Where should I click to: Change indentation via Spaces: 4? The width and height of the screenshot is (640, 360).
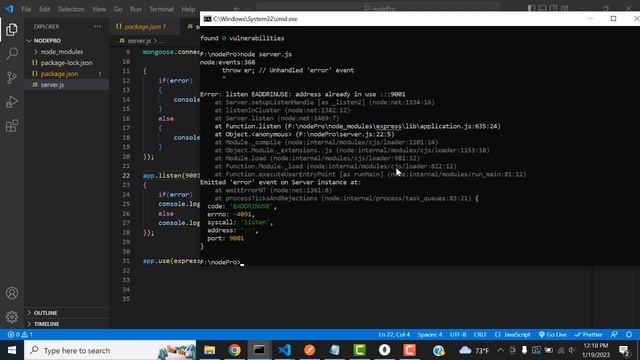pos(429,334)
